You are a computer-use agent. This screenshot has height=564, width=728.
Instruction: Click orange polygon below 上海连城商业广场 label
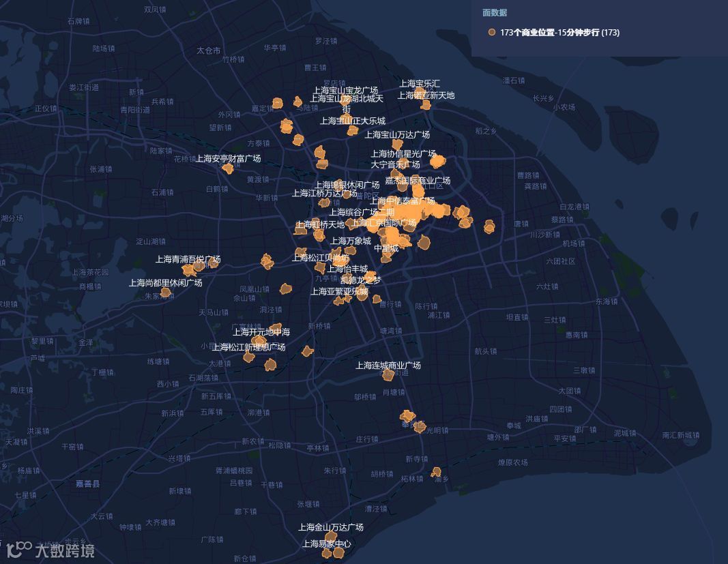coord(388,374)
